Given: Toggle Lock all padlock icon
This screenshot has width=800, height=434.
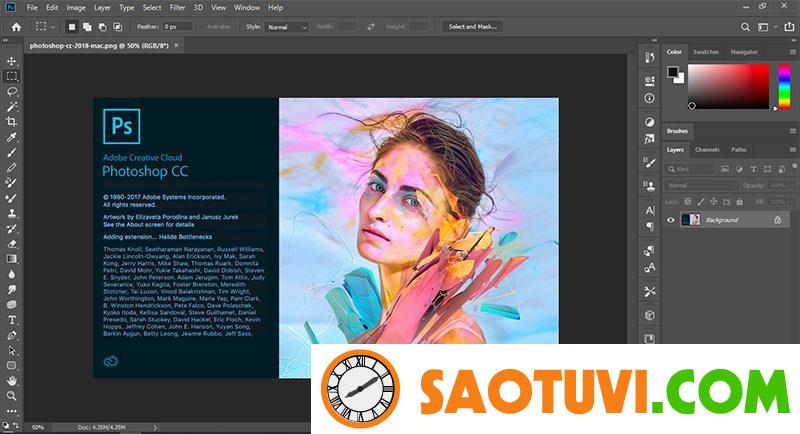Looking at the screenshot, I should 740,202.
